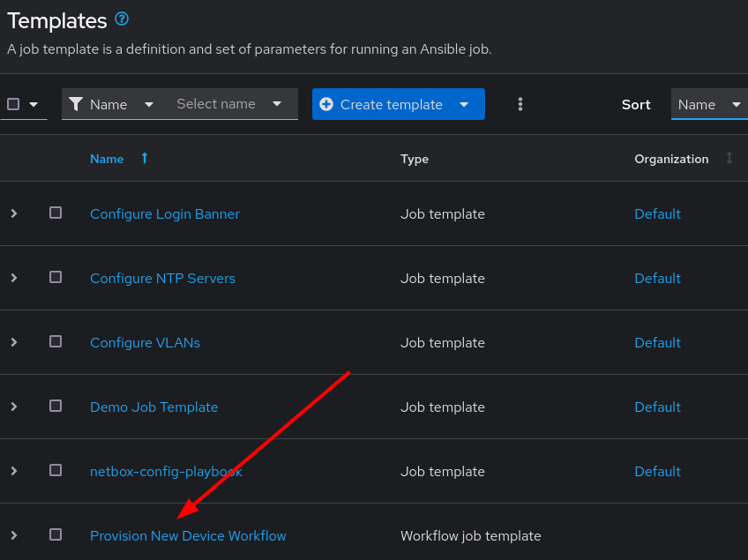The height and width of the screenshot is (560, 748).
Task: Open the Configure VLANs template
Action: pyautogui.click(x=145, y=343)
